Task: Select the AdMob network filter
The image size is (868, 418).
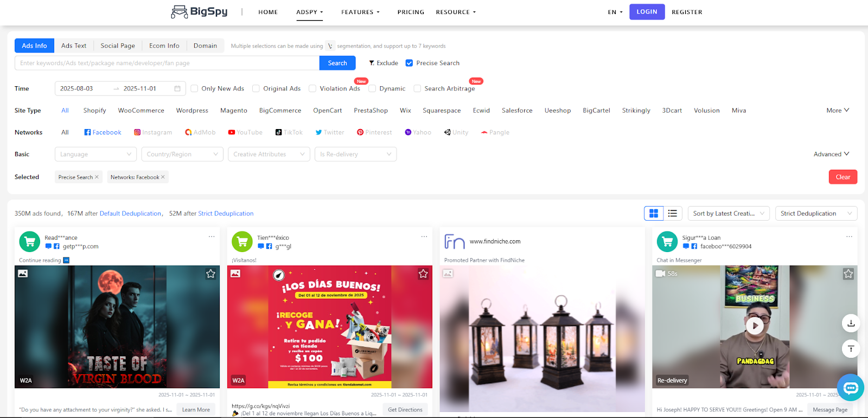Action: click(200, 132)
